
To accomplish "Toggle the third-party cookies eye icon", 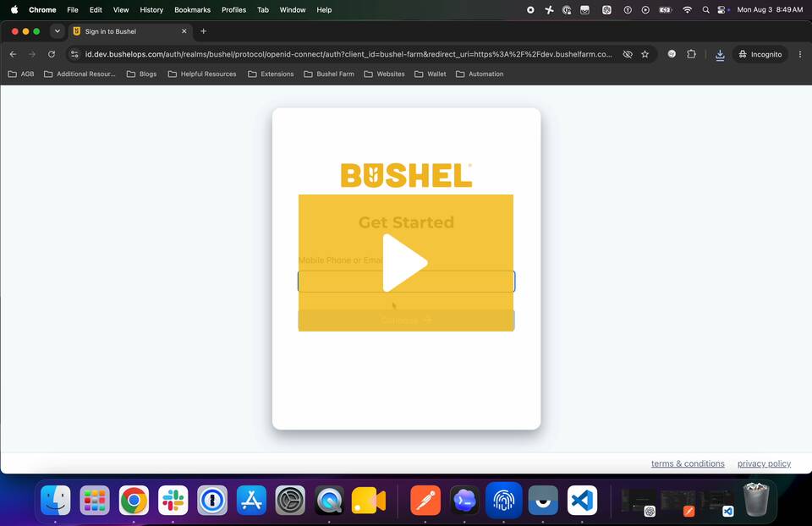I will (x=628, y=54).
